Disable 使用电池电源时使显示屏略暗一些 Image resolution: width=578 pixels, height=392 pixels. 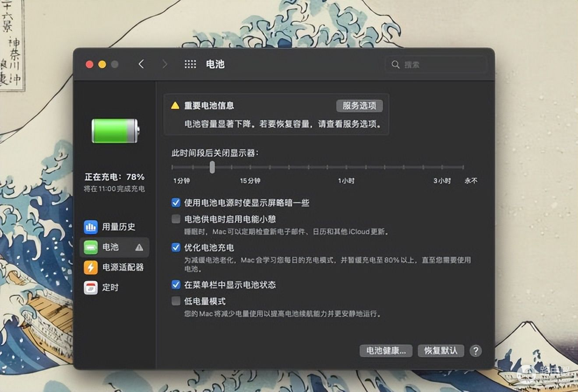(176, 203)
